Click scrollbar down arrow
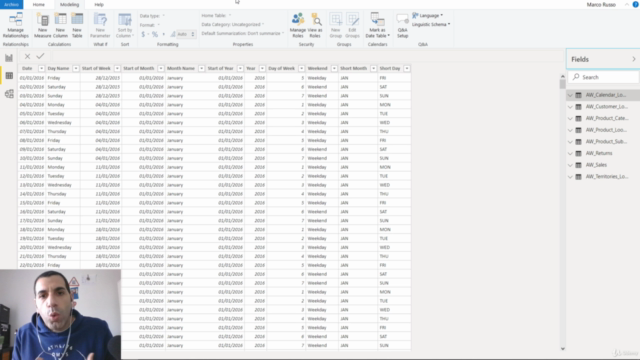The image size is (640, 360). pyautogui.click(x=562, y=349)
